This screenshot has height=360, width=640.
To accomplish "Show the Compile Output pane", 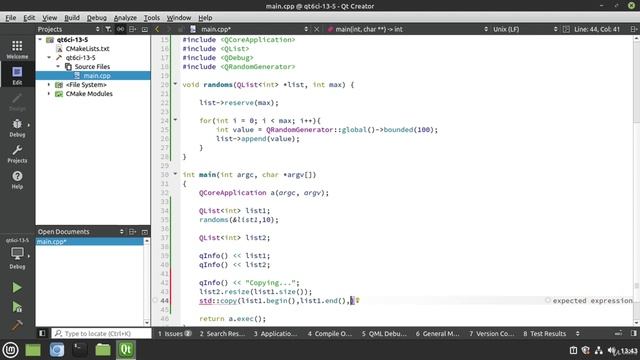I will click(329, 333).
